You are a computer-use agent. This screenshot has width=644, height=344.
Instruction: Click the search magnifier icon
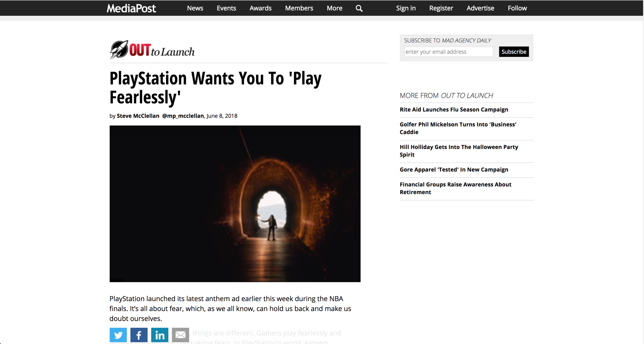coord(359,8)
